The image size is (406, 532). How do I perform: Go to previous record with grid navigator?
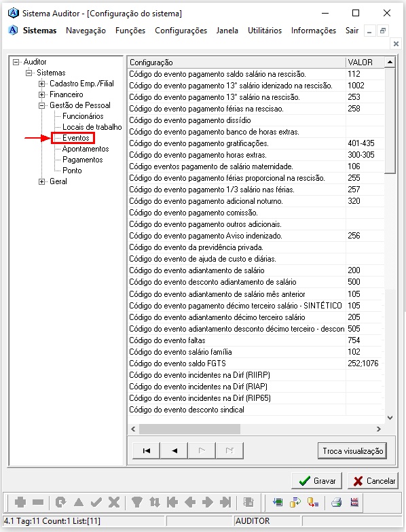174,450
